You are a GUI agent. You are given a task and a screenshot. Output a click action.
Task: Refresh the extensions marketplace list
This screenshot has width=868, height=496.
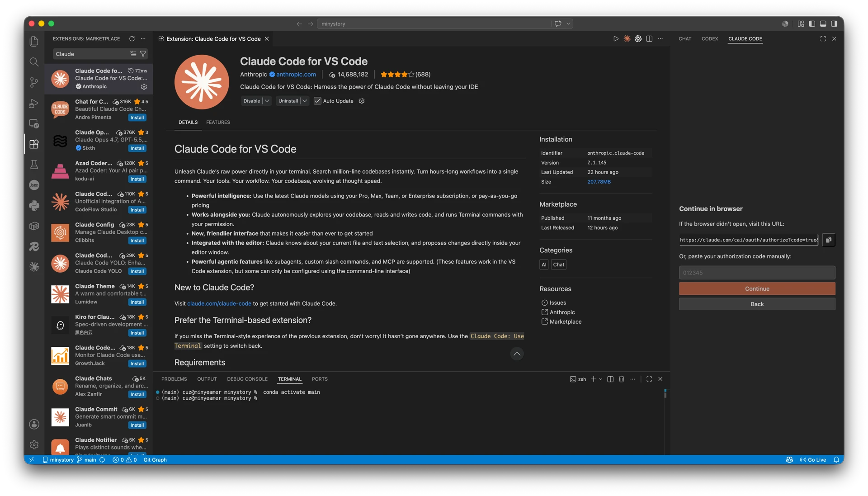[x=132, y=39]
